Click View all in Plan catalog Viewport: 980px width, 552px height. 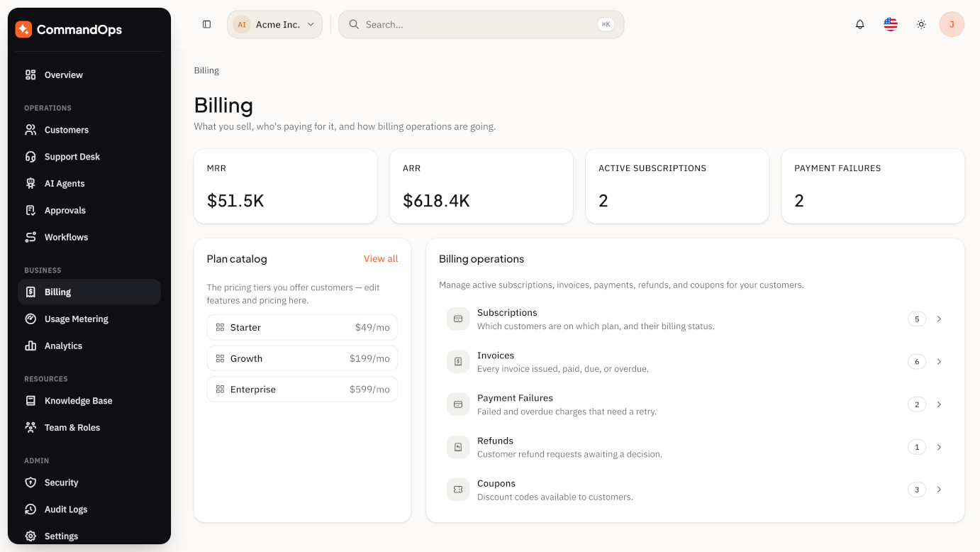pos(381,259)
